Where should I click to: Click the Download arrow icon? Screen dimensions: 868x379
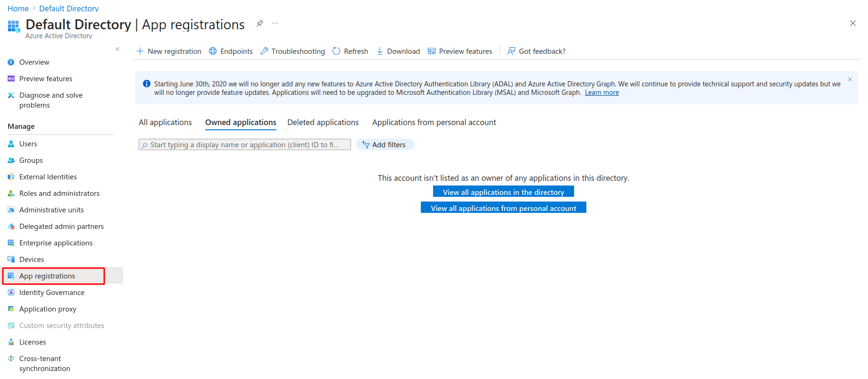[x=380, y=51]
